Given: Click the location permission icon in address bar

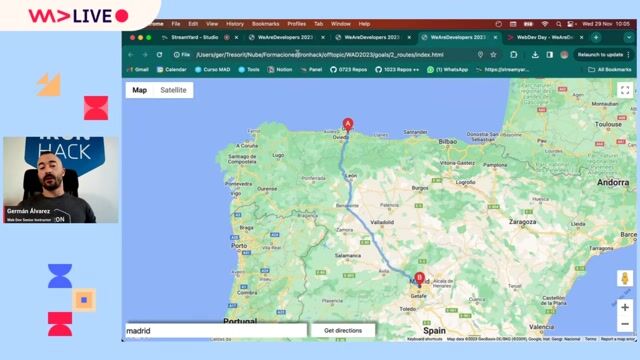Looking at the screenshot, I should 480,55.
